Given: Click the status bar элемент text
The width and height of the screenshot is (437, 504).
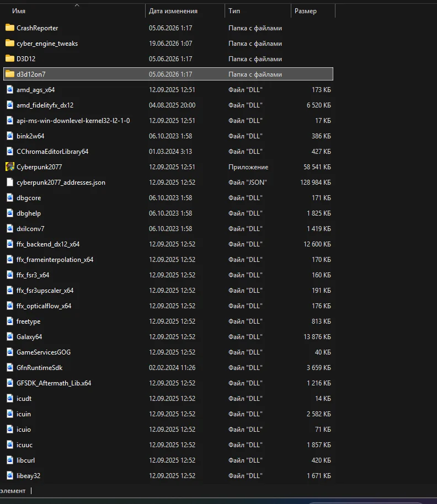Looking at the screenshot, I should click(x=13, y=491).
